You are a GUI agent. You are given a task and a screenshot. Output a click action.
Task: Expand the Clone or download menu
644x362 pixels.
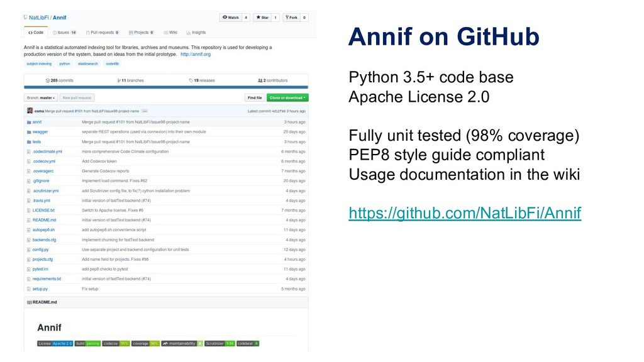287,97
